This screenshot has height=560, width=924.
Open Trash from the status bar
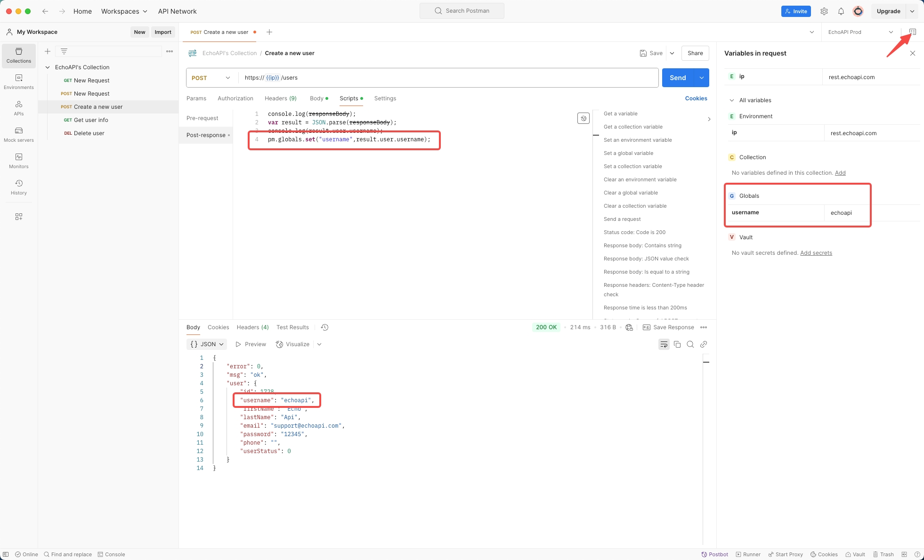tap(883, 554)
